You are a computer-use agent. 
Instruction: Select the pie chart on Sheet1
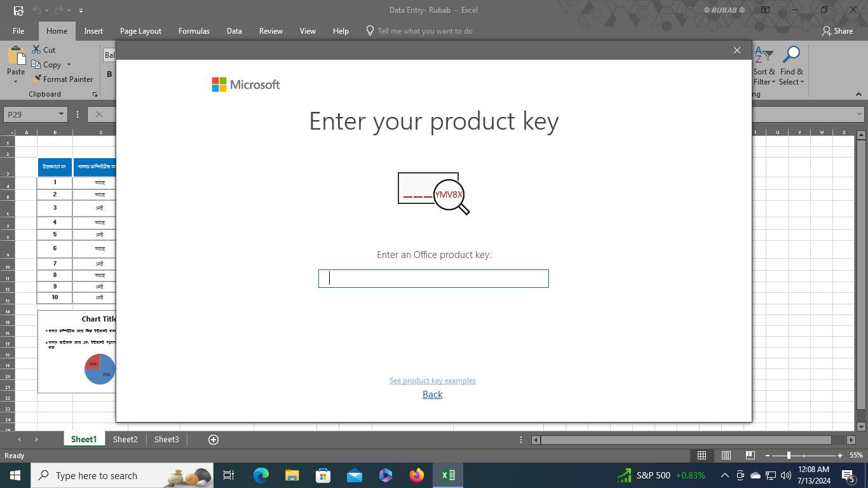tap(100, 369)
